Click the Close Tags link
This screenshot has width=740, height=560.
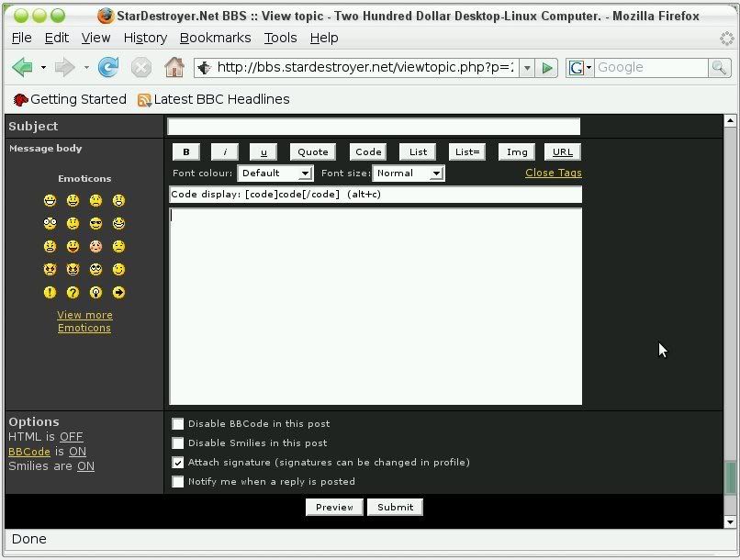point(554,173)
